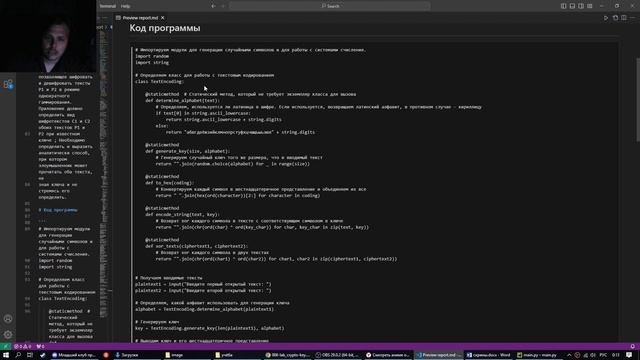Screen dimensions: 640x360
Task: Switch to the Word document taskbar window
Action: [x=489, y=355]
